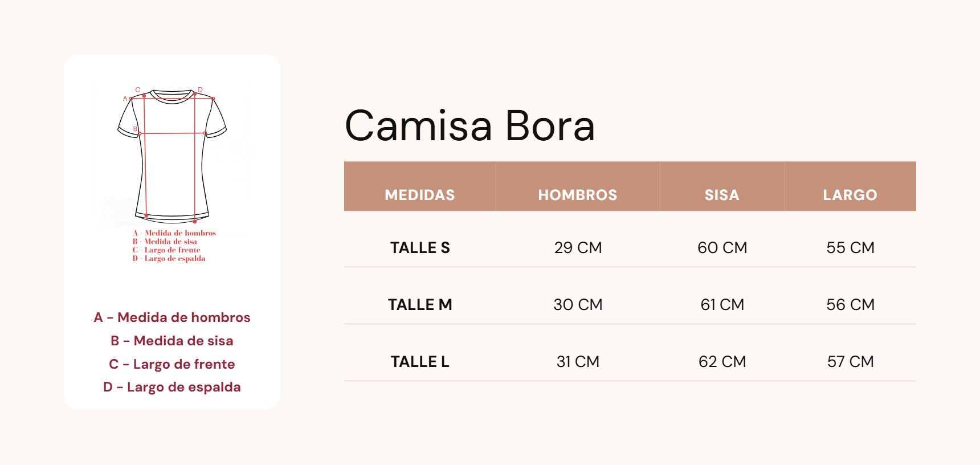Click the 62 CM sisa value

tap(722, 361)
